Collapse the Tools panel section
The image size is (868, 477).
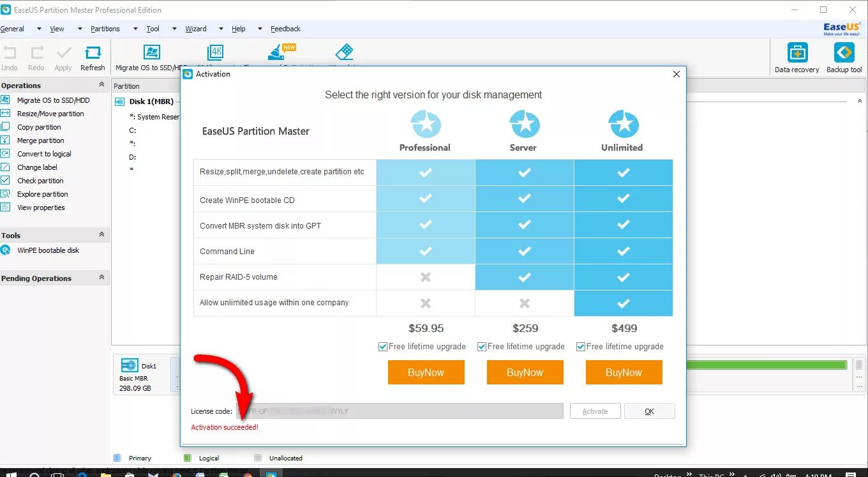(x=101, y=235)
